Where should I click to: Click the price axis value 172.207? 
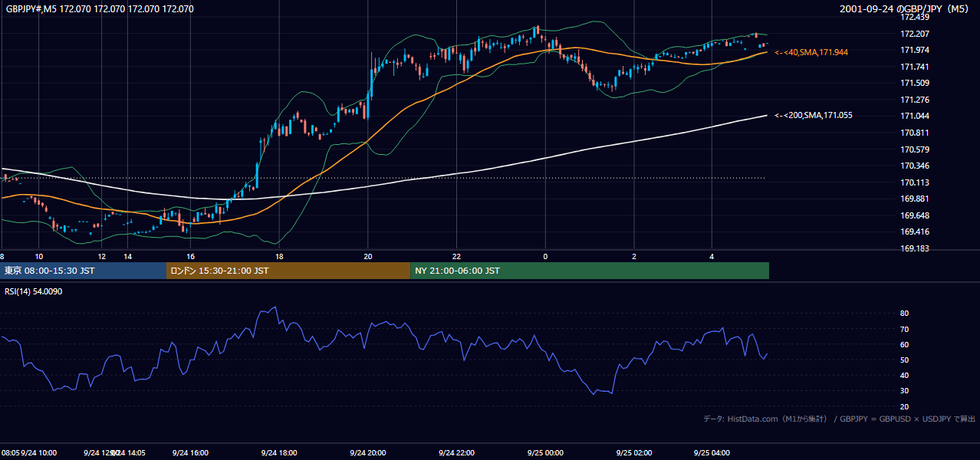coord(915,34)
